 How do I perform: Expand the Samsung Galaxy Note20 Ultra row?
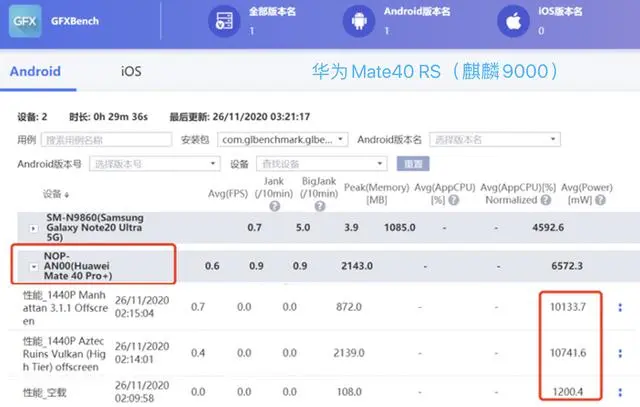(34, 228)
